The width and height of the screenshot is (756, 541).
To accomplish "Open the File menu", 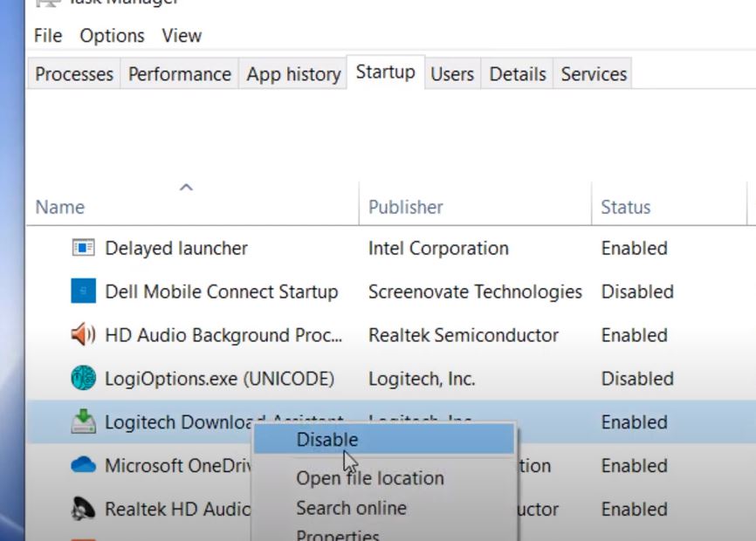I will pyautogui.click(x=48, y=36).
